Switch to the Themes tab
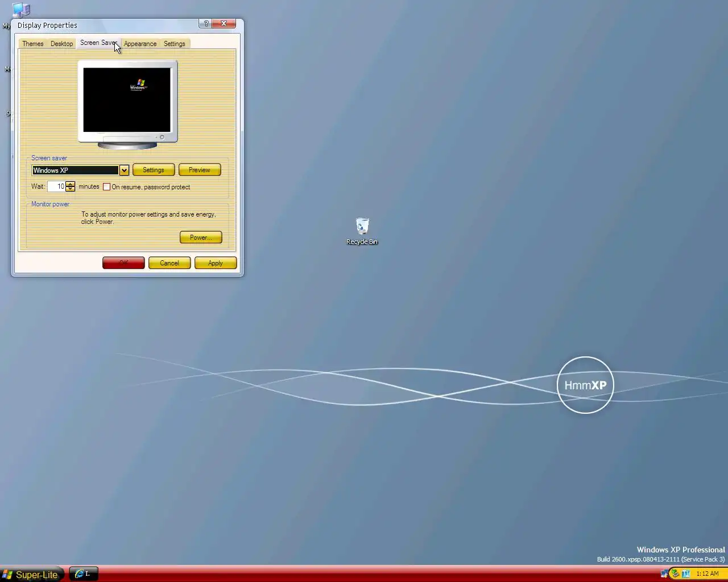Image resolution: width=728 pixels, height=582 pixels. click(x=33, y=44)
